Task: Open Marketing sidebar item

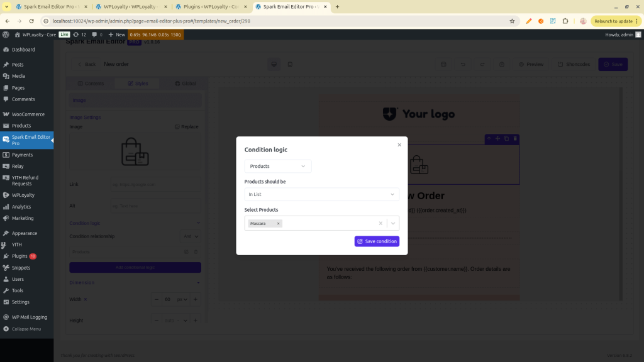Action: tap(23, 218)
